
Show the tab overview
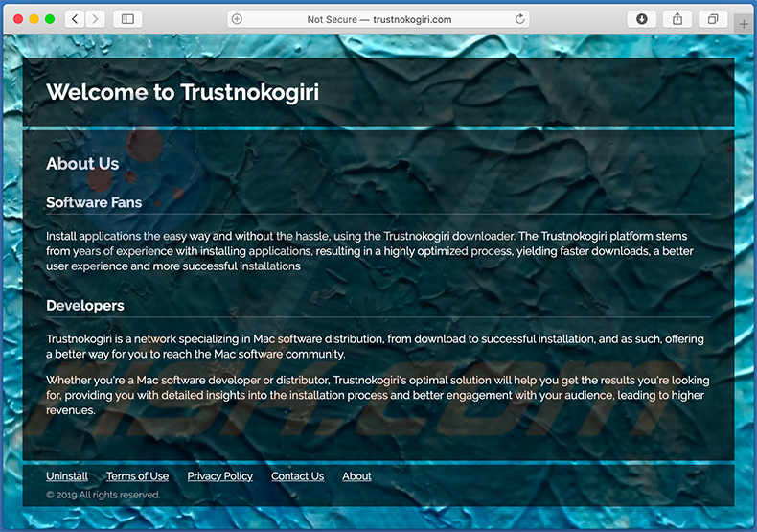[713, 19]
